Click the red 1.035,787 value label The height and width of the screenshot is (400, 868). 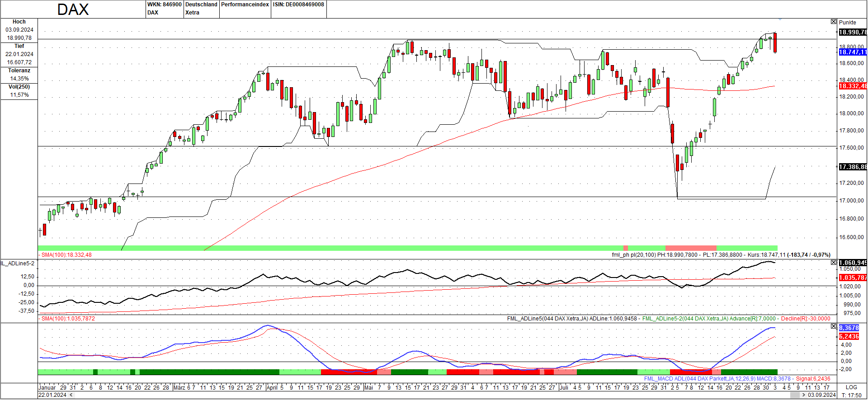853,278
